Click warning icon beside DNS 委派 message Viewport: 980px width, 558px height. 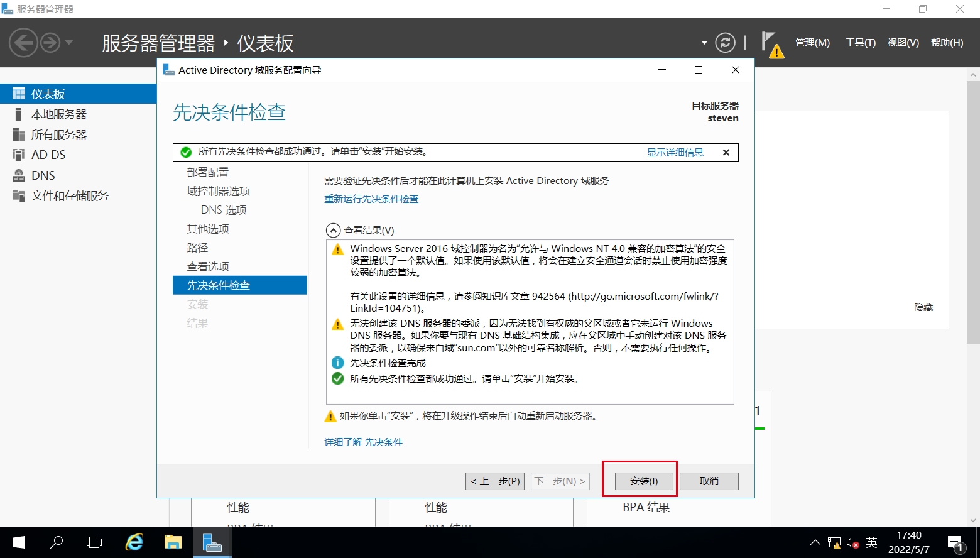coord(338,324)
